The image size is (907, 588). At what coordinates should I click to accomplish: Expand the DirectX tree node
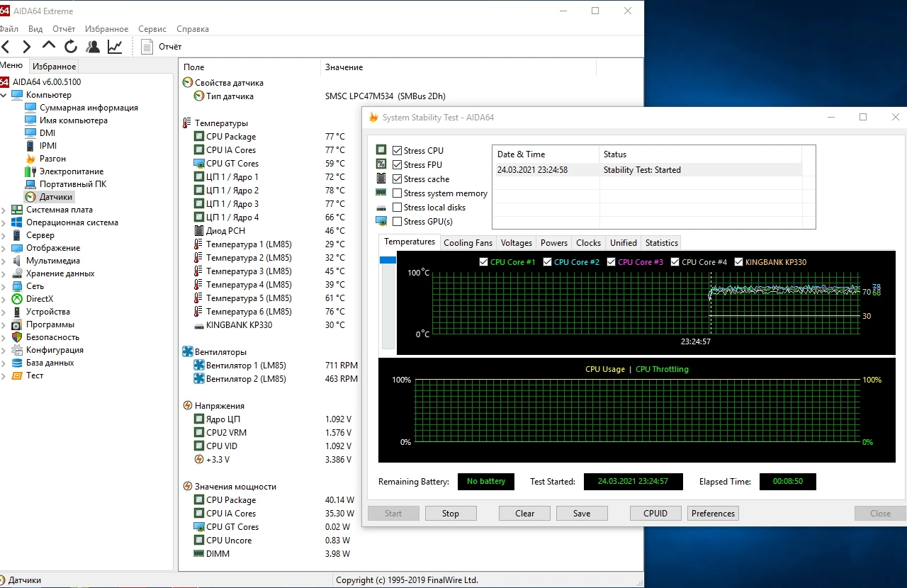4,299
